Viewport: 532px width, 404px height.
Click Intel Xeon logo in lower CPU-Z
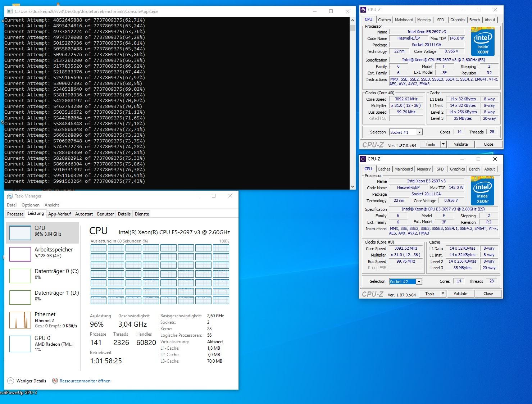click(482, 191)
